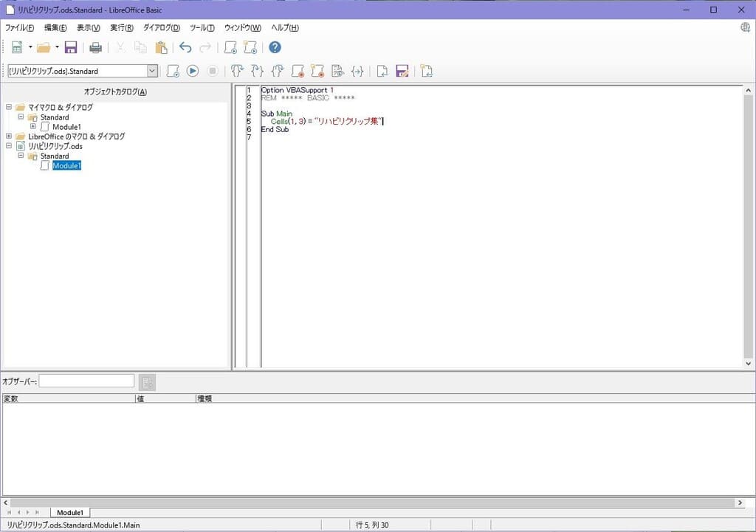Screen dimensions: 756x532
Task: Toggle breakpoint using the Breakpoint On/Off icon
Action: 298,71
